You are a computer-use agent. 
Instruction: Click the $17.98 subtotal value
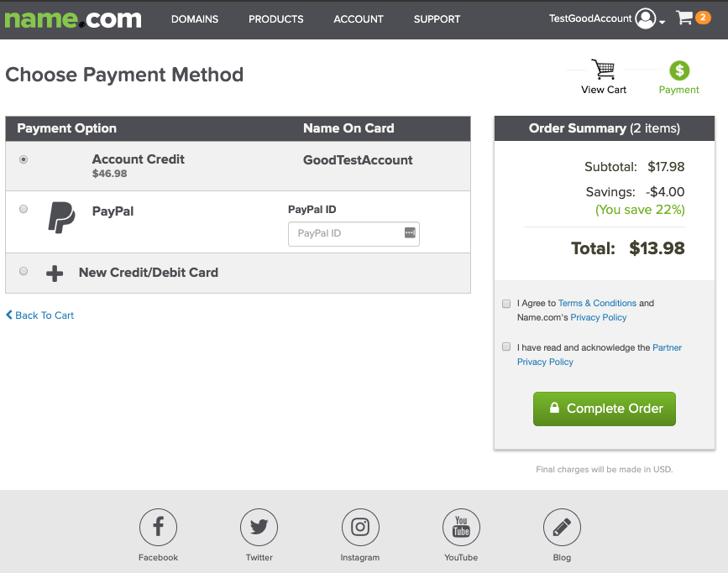pos(666,167)
